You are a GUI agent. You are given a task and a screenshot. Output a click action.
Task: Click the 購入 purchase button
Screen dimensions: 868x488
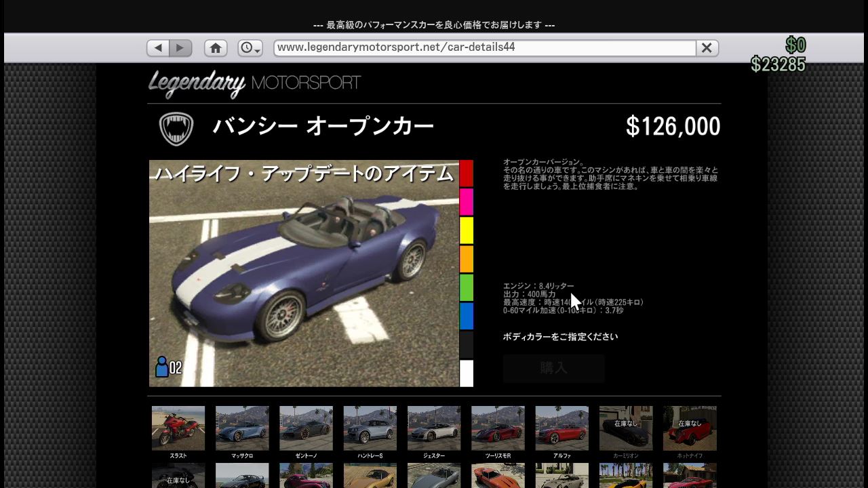click(553, 368)
